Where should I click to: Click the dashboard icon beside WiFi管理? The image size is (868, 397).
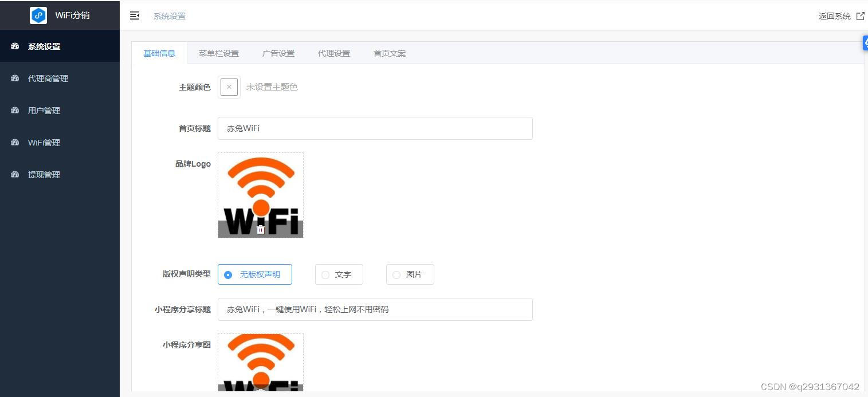pyautogui.click(x=15, y=143)
